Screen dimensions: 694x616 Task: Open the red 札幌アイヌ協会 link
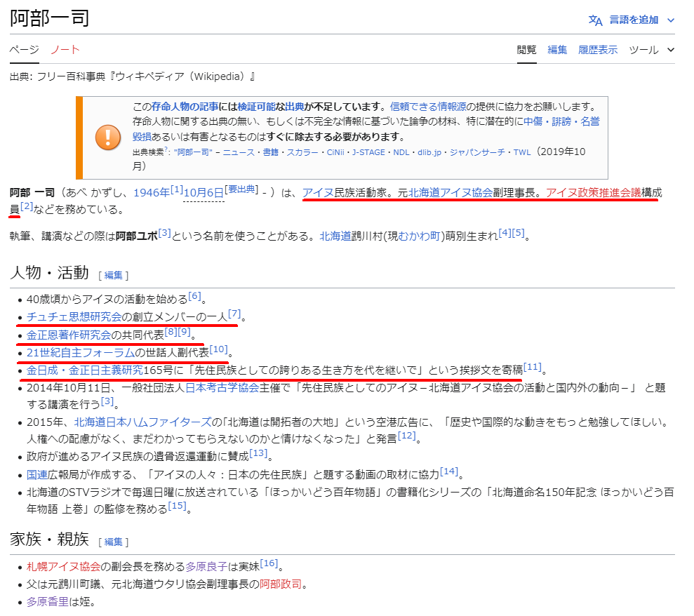[x=63, y=566]
